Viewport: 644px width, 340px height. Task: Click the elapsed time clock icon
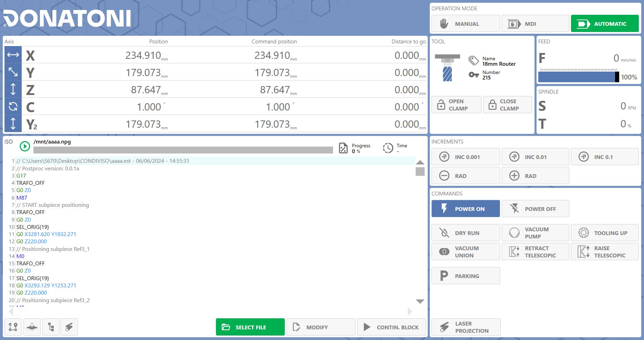(x=388, y=148)
